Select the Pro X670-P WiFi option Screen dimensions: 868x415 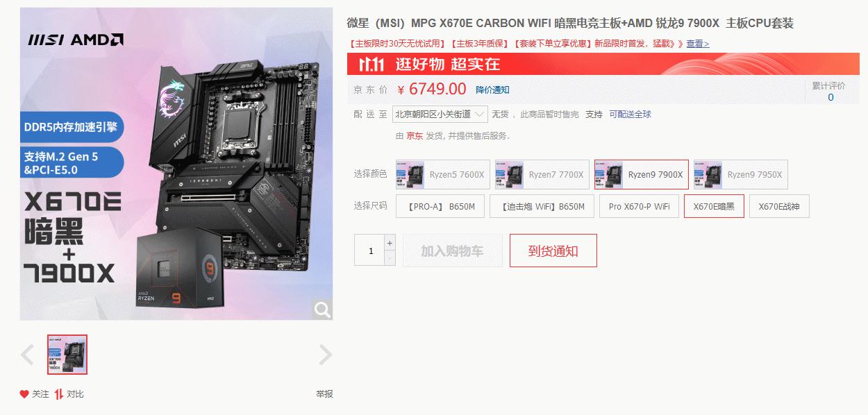(639, 207)
